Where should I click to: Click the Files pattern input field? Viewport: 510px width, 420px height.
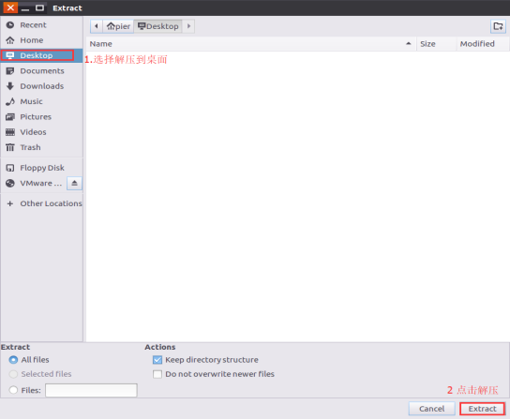tap(91, 390)
